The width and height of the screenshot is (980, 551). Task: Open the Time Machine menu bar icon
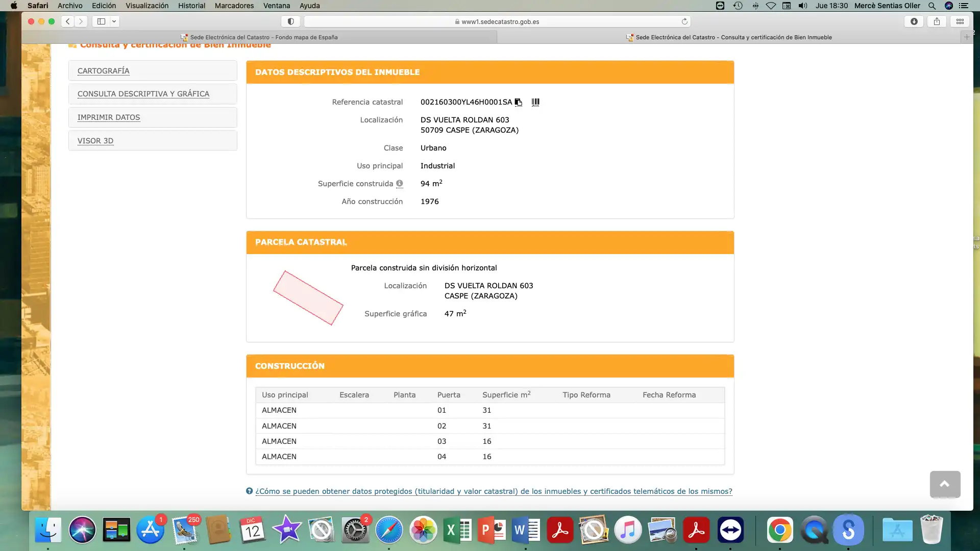[738, 6]
